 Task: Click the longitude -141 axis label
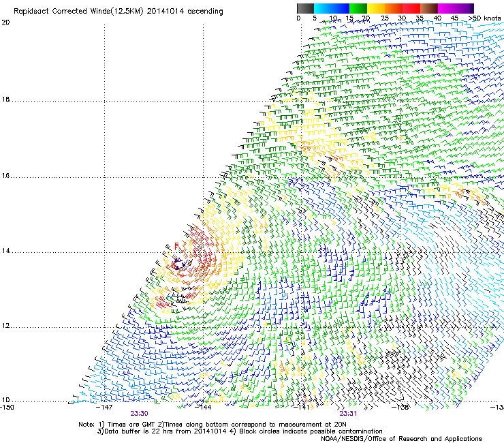(x=302, y=408)
